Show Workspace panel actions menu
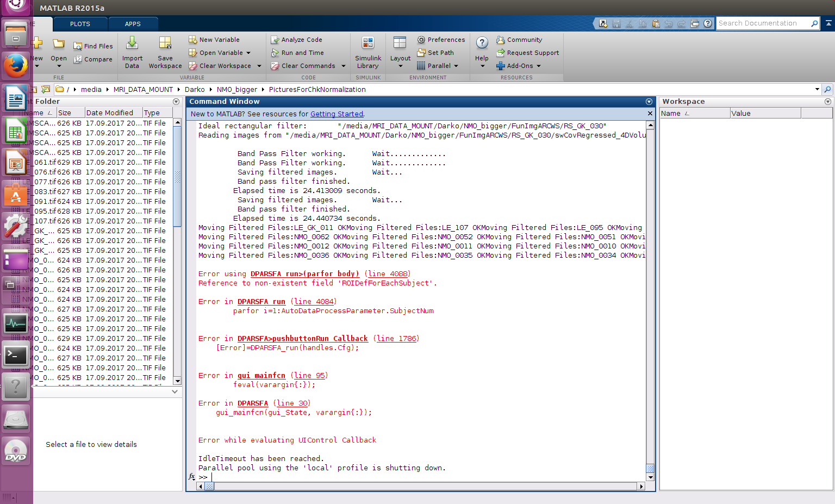Viewport: 835px width, 504px height. [x=828, y=102]
